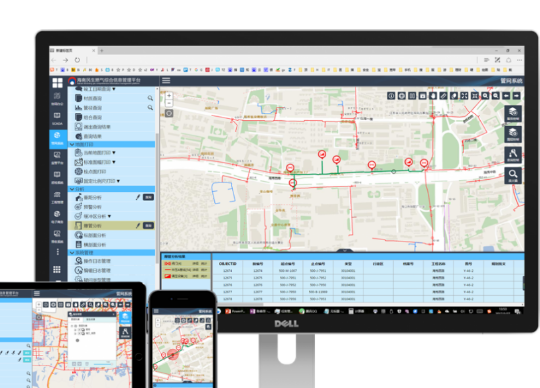Image resolution: width=540 pixels, height=388 pixels.
Task: Open the wrench tools side button on map
Action: coord(513,155)
